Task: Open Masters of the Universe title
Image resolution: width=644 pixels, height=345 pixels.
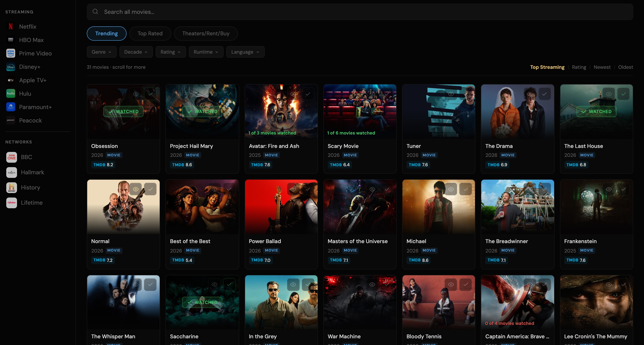Action: tap(358, 241)
